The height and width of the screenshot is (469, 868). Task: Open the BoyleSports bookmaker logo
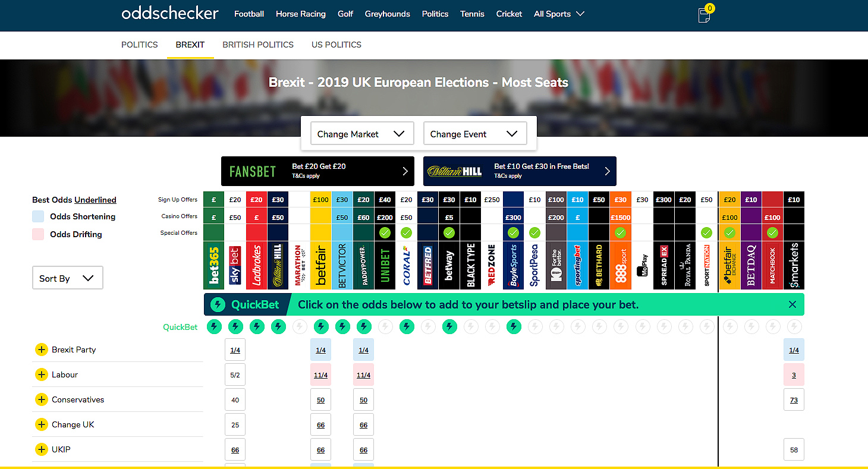[514, 265]
